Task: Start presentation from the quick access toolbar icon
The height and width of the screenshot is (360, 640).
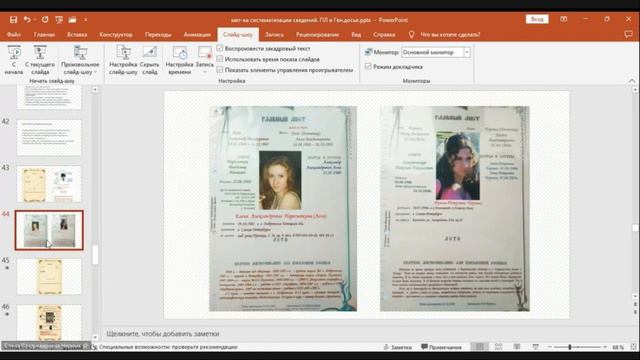Action: coord(59,20)
